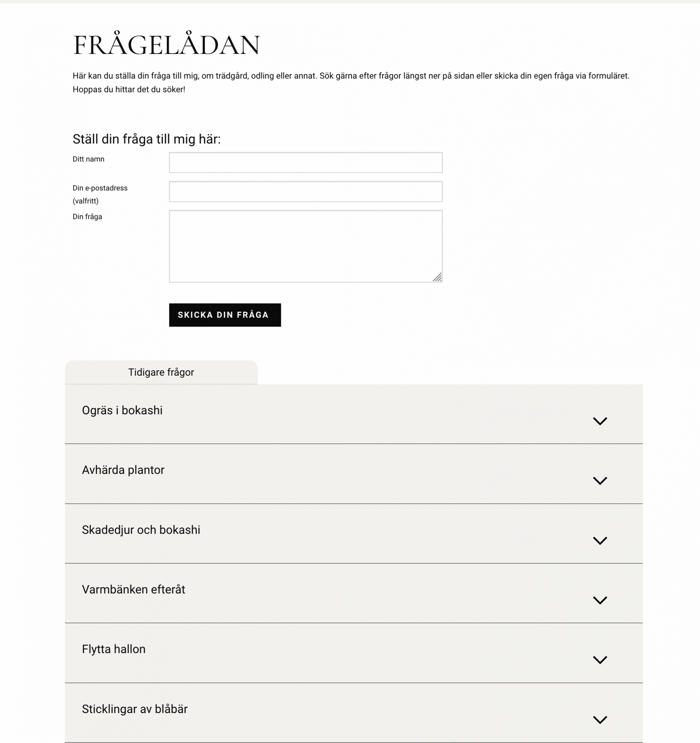Click the 'Ditt namn' label text
Screen dimensions: 700x743
tap(89, 159)
